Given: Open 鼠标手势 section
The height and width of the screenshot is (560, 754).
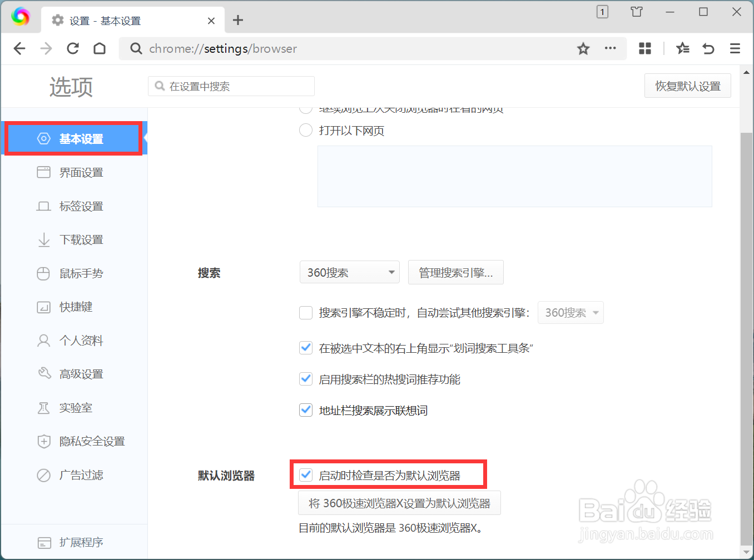Looking at the screenshot, I should click(74, 273).
